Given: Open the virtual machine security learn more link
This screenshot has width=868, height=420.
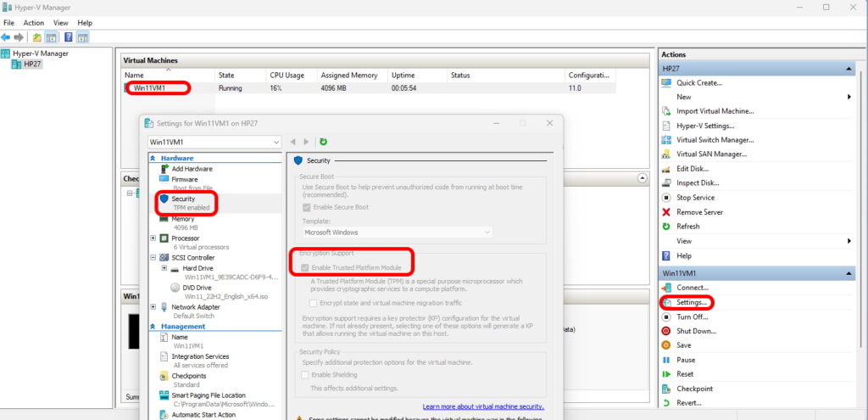Looking at the screenshot, I should (x=483, y=407).
